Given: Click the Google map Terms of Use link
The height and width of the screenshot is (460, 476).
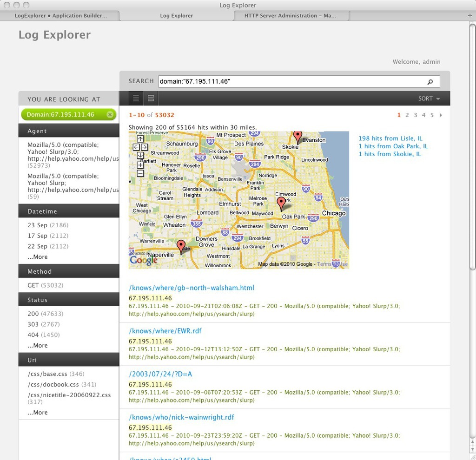Looking at the screenshot, I should tap(332, 264).
